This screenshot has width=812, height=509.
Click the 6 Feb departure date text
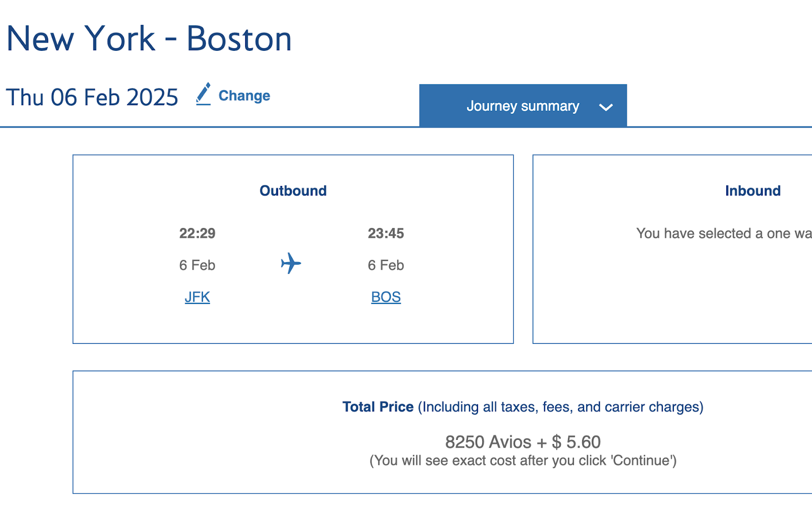(197, 265)
